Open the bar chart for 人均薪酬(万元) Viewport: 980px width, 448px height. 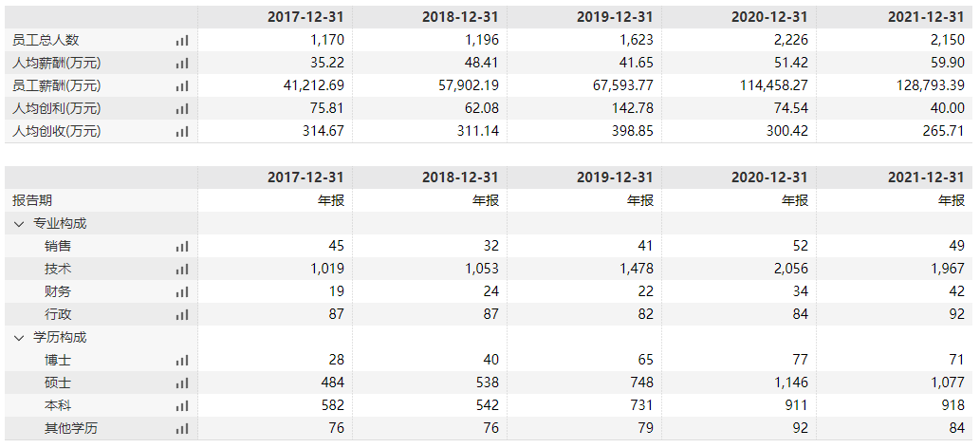182,63
